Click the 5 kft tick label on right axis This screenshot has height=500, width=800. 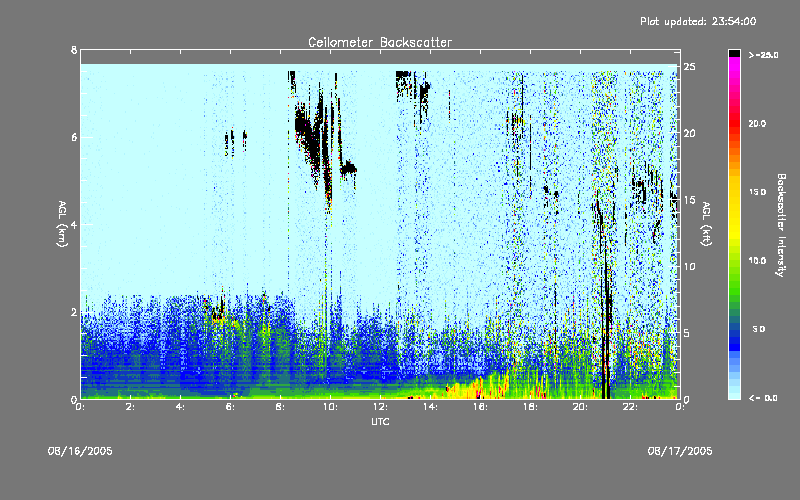687,333
